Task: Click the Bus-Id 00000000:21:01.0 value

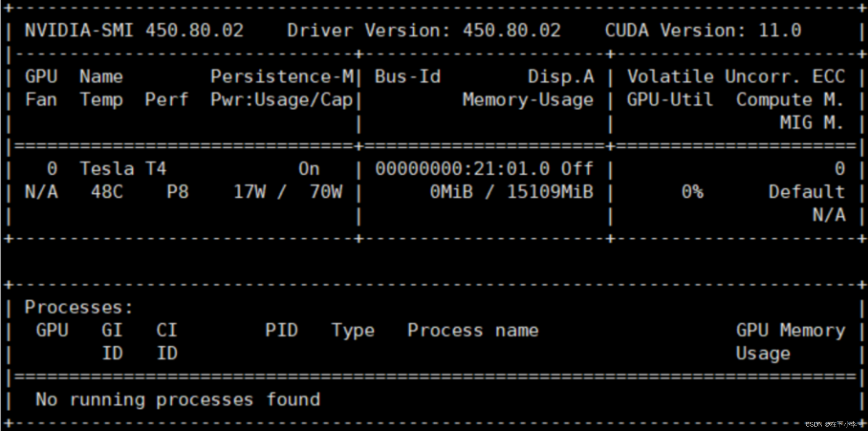Action: (x=462, y=169)
